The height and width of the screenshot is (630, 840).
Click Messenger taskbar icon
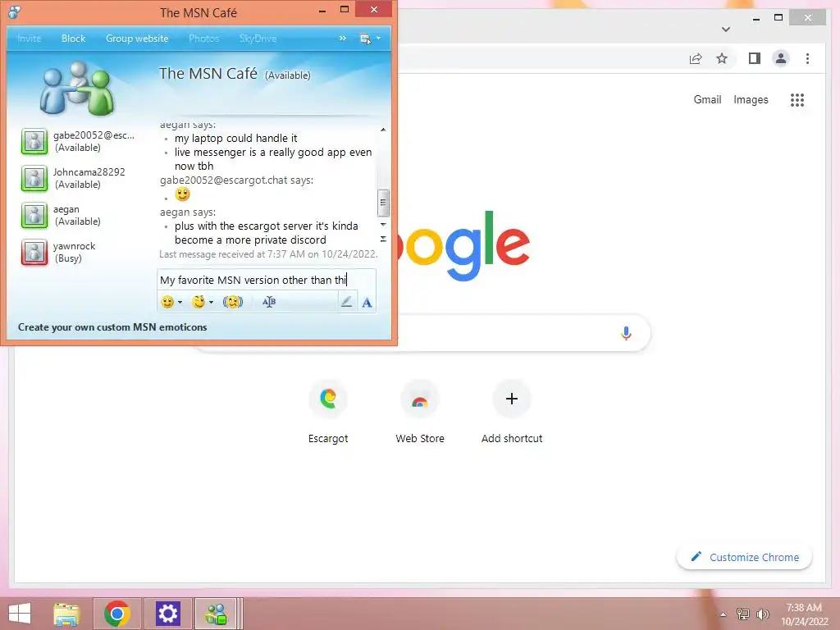(x=217, y=614)
